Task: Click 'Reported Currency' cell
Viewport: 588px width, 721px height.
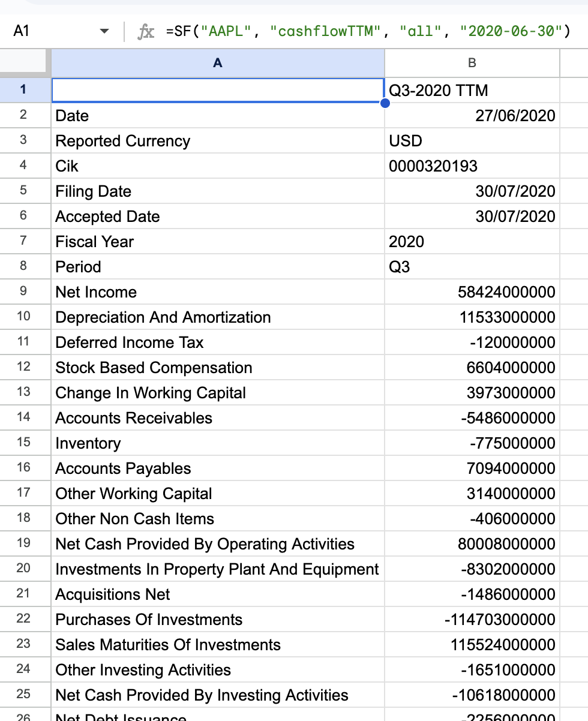Action: tap(218, 140)
